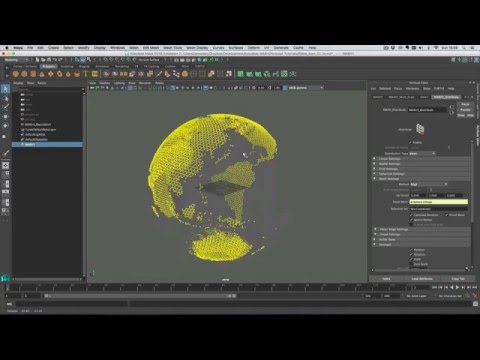
Task: Expand Voxel Settings section
Action: (421, 234)
